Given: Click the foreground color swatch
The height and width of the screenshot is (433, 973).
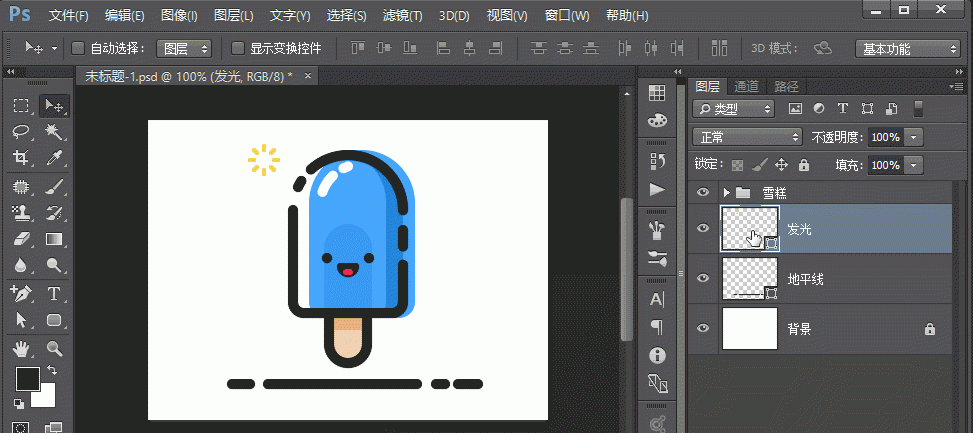Looking at the screenshot, I should click(27, 379).
